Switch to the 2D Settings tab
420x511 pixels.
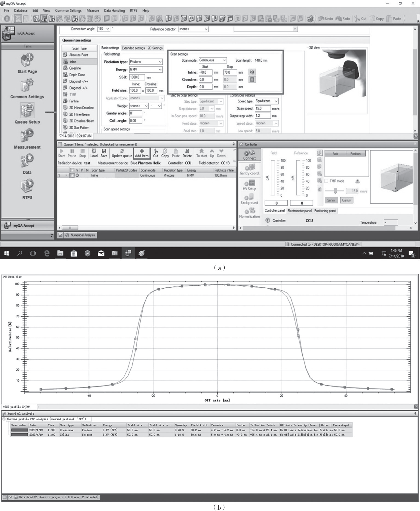tap(155, 48)
